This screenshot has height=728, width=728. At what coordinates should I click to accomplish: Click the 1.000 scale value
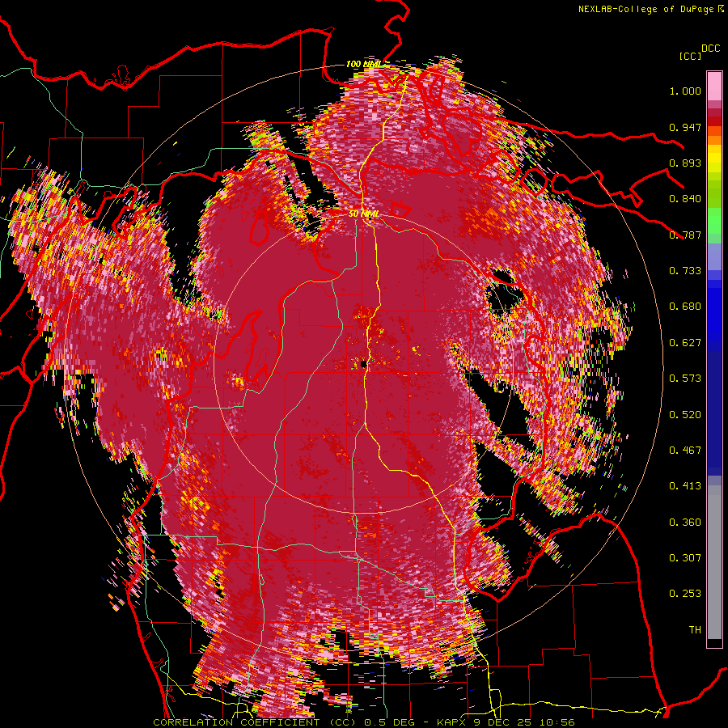click(685, 91)
